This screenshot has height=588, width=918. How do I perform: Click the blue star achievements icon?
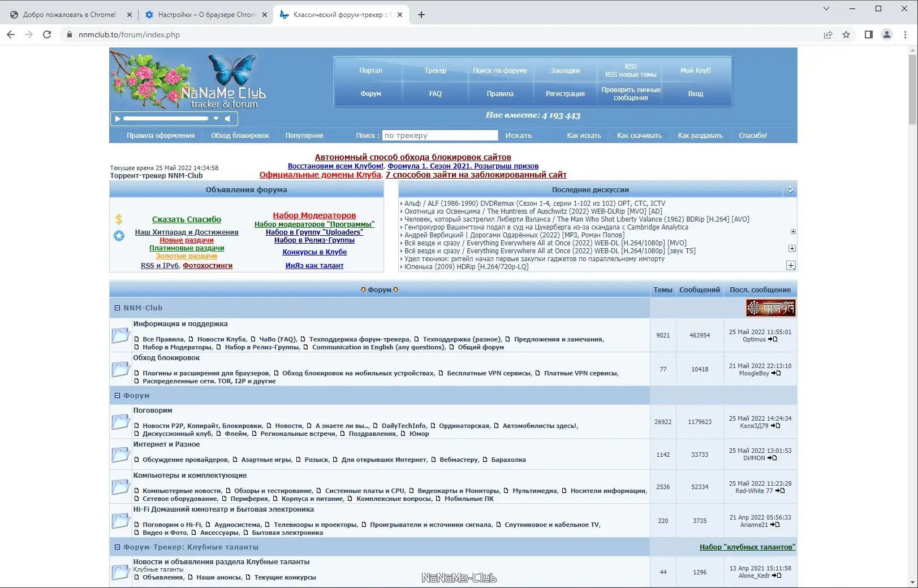[119, 236]
